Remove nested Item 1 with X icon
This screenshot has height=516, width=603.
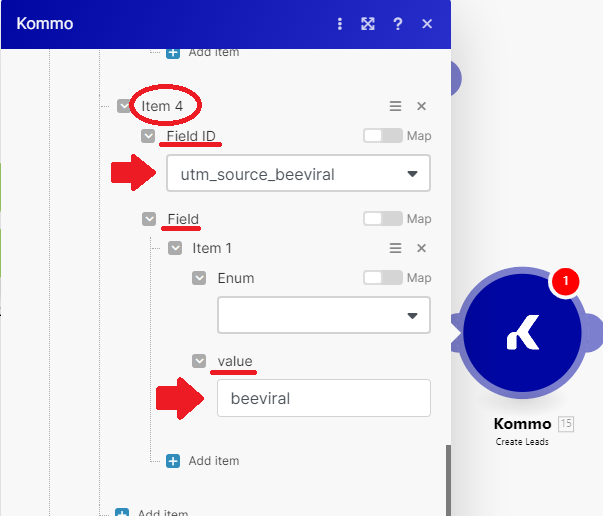tap(421, 248)
